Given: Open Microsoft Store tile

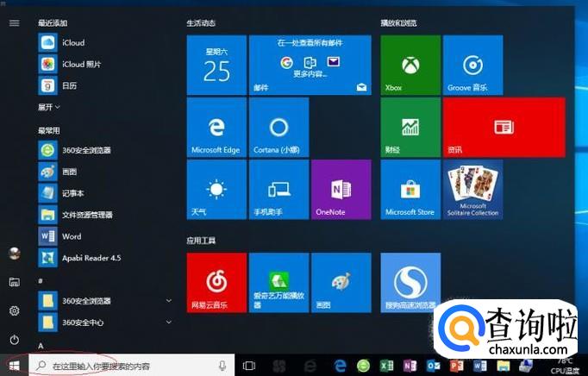Looking at the screenshot, I should tap(410, 190).
